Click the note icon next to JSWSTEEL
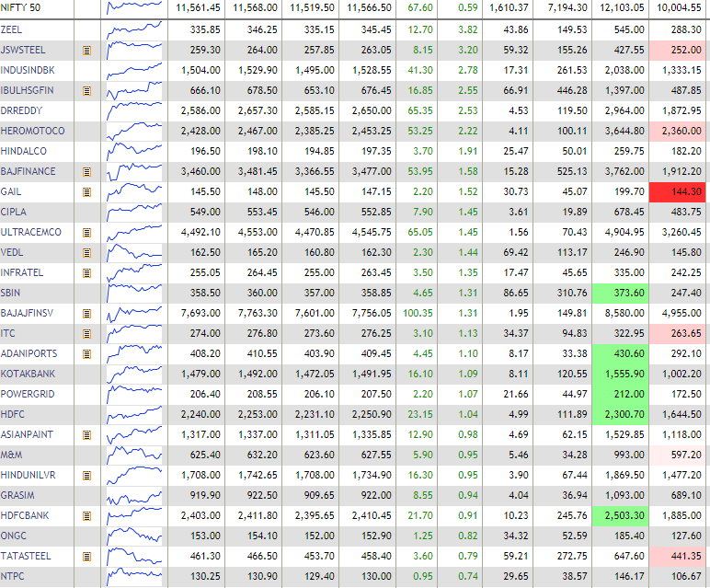 pyautogui.click(x=86, y=50)
